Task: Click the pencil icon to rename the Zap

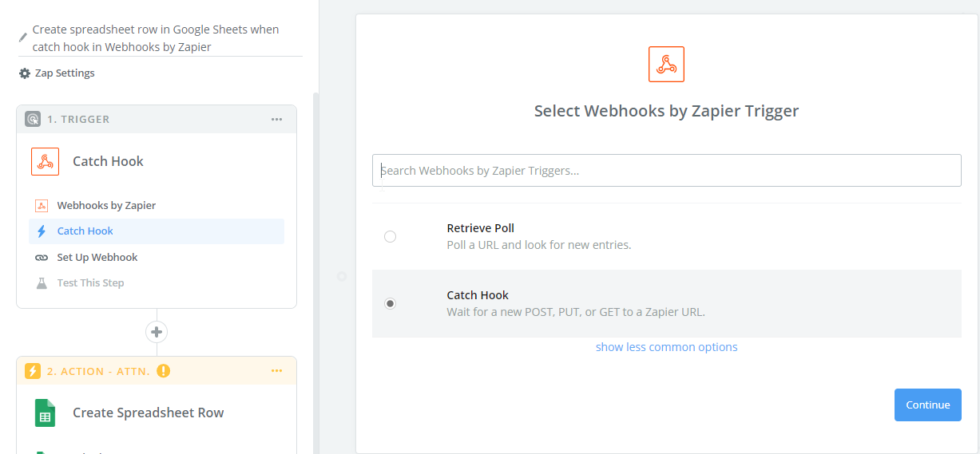Action: [x=23, y=37]
